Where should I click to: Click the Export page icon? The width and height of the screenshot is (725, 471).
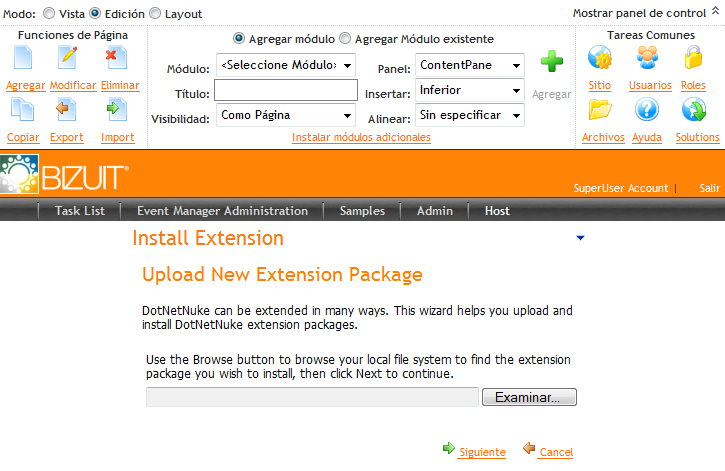tap(66, 110)
